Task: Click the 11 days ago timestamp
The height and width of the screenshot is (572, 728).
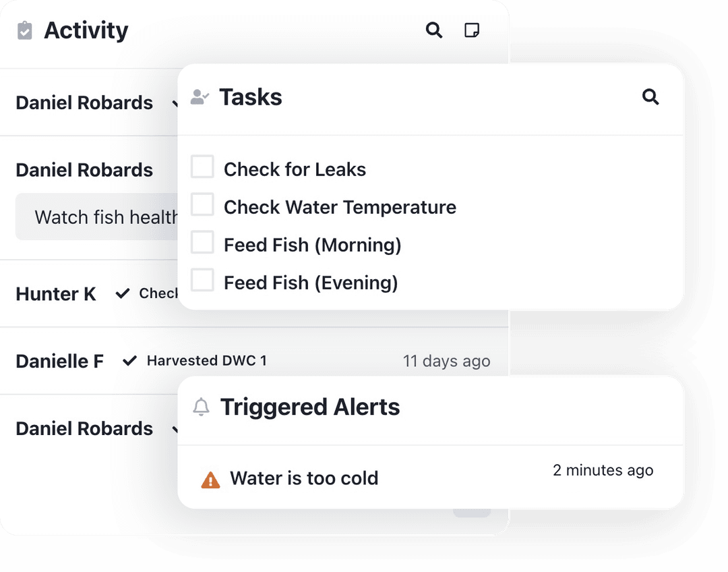Action: tap(446, 361)
